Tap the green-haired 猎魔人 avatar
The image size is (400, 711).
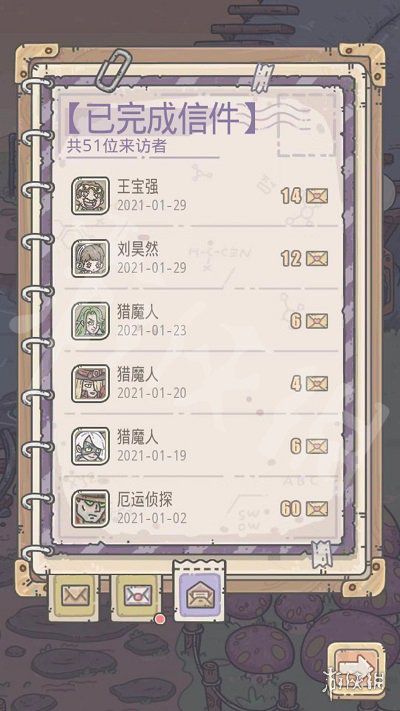pos(90,321)
